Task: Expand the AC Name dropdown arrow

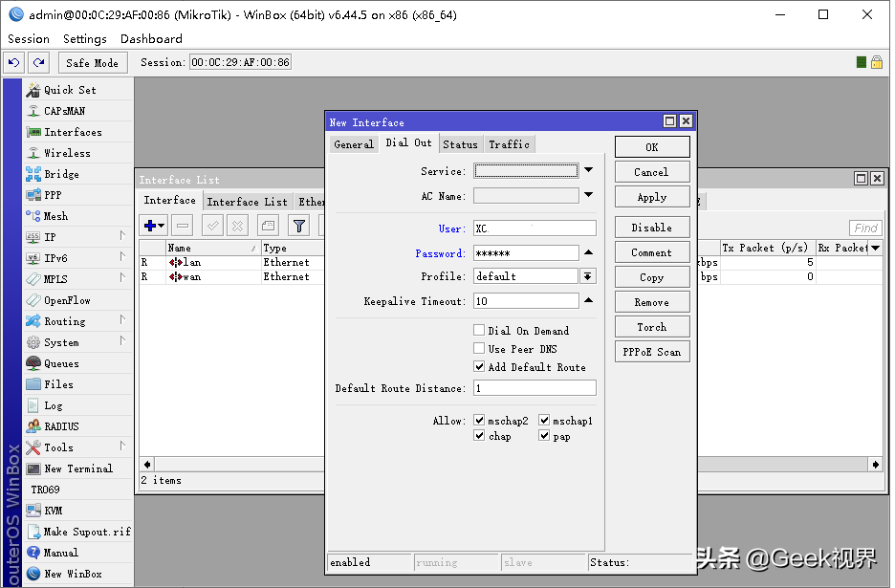Action: (588, 195)
